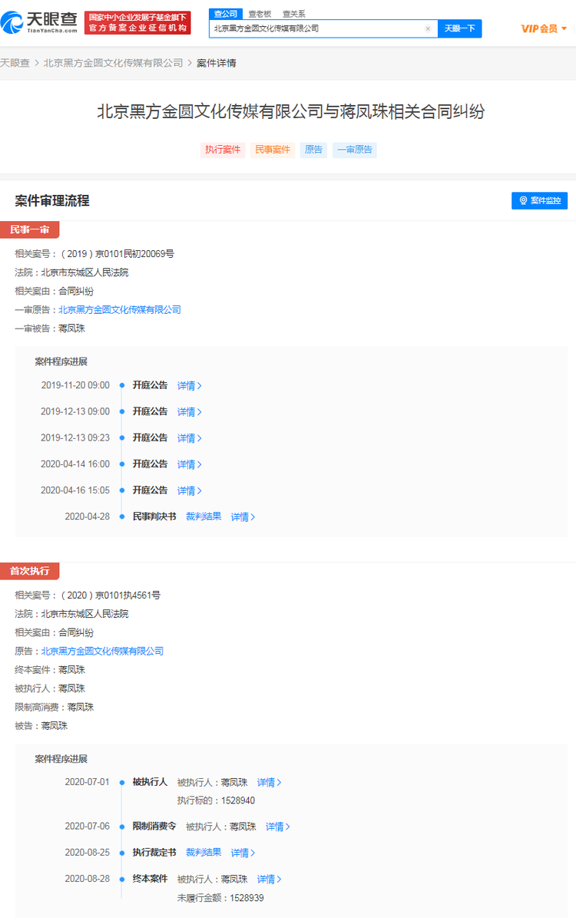Viewport: 576px width, 924px height.
Task: Select the 一审原告 tag
Action: 355,150
